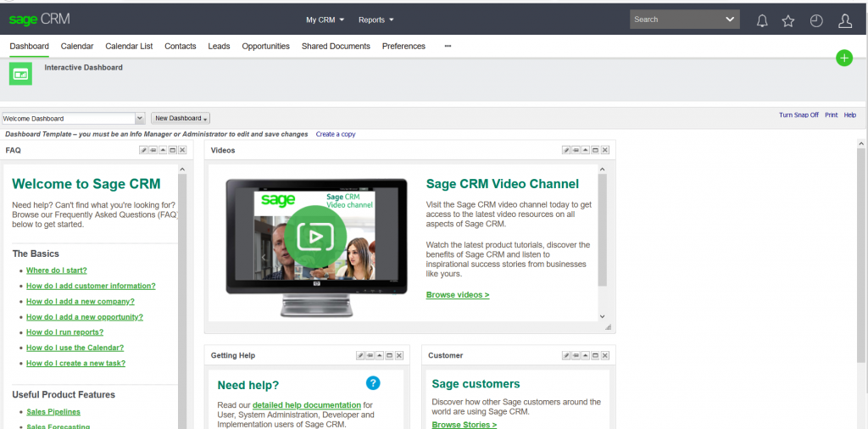The image size is (868, 429).
Task: Toggle Turn Snap Off setting
Action: coord(798,115)
